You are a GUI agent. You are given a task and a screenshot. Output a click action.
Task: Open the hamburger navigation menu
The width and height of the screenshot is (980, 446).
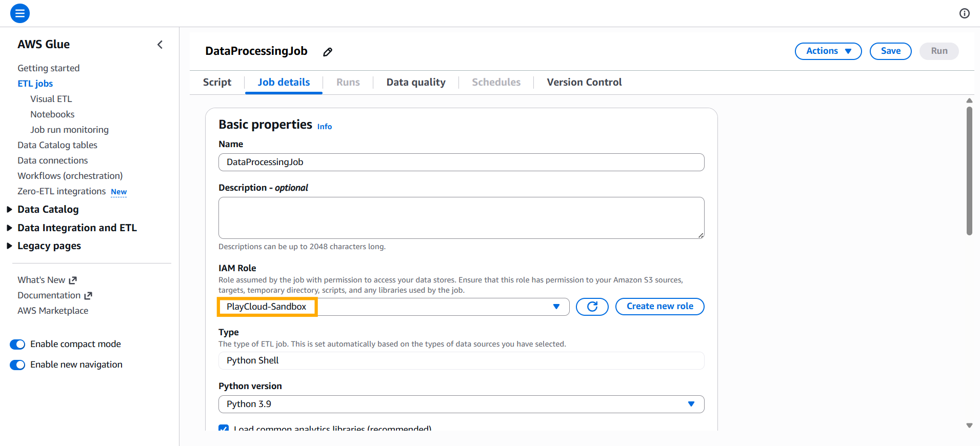[20, 13]
